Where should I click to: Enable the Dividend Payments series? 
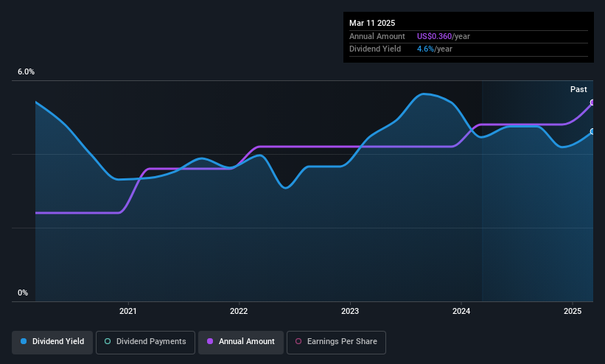coord(145,343)
